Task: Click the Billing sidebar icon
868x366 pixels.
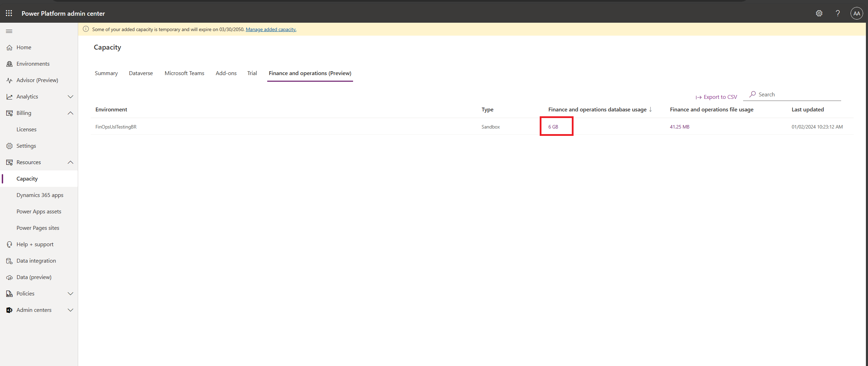Action: coord(9,113)
